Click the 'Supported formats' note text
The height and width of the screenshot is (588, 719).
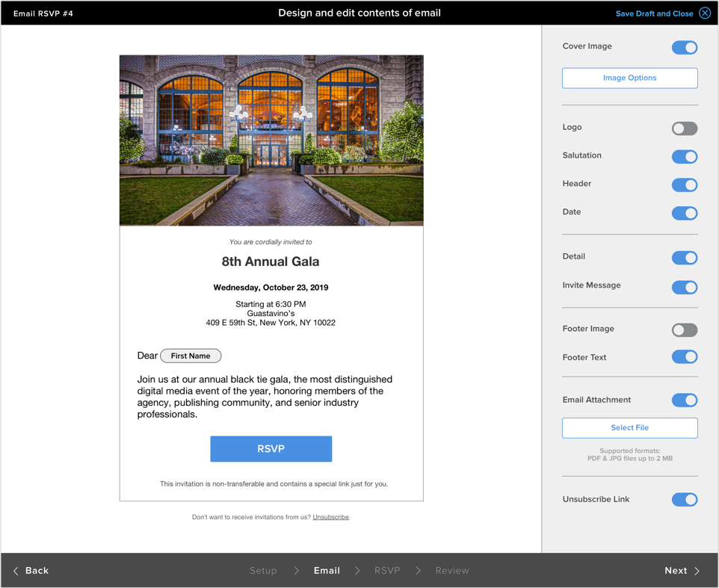pos(630,454)
